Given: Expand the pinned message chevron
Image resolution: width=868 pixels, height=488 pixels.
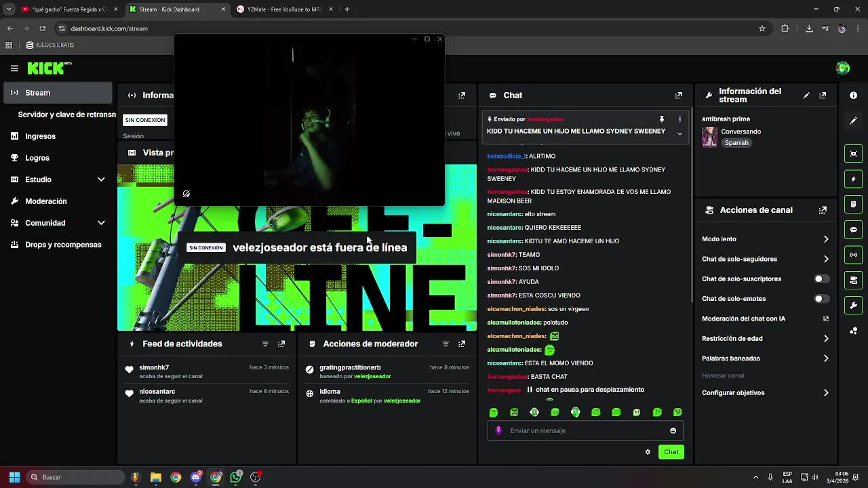Looking at the screenshot, I should click(x=679, y=134).
